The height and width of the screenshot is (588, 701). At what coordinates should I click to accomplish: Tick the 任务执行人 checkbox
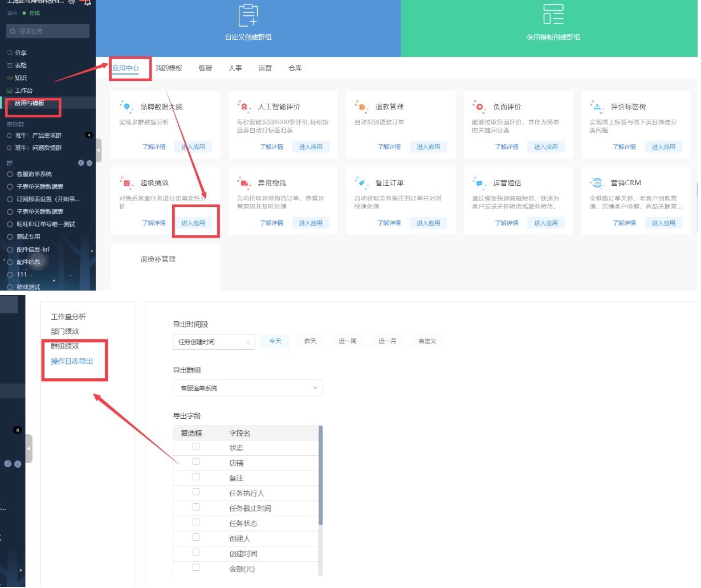[x=196, y=492]
